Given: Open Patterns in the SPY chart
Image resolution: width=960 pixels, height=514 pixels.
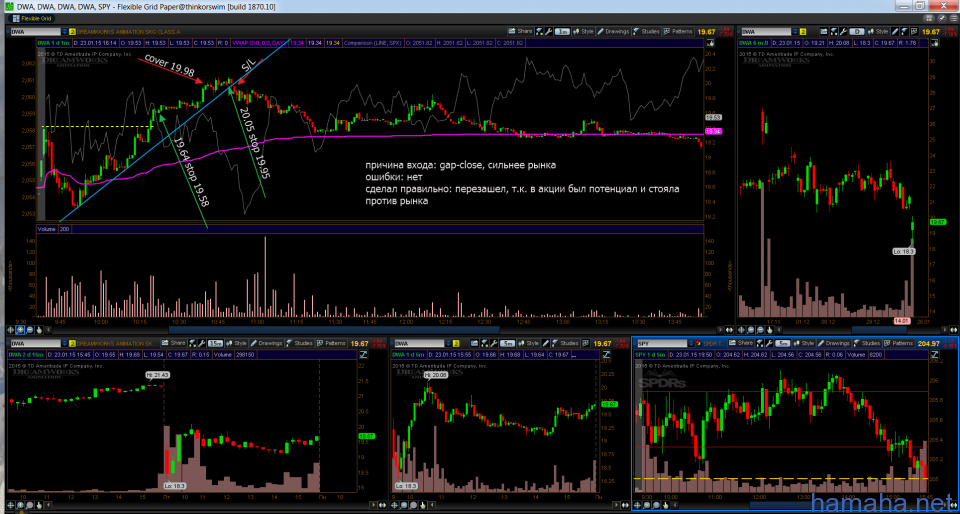Looking at the screenshot, I should (898, 343).
